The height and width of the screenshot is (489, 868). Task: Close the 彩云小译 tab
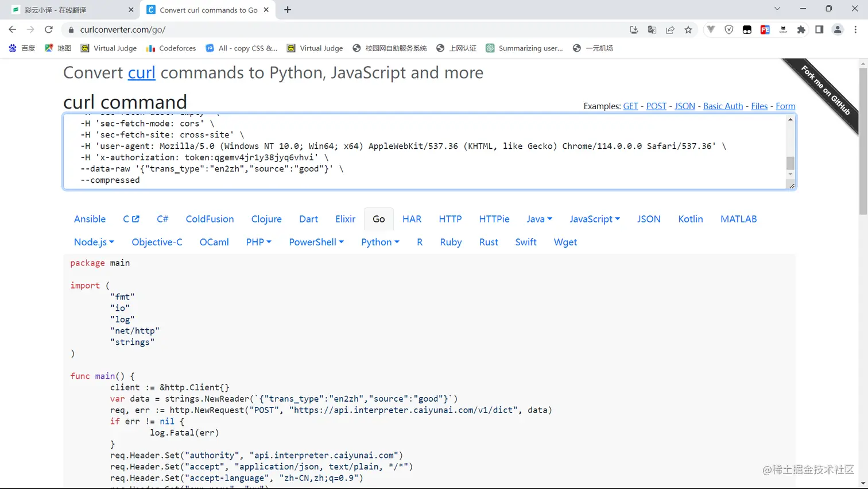131,10
